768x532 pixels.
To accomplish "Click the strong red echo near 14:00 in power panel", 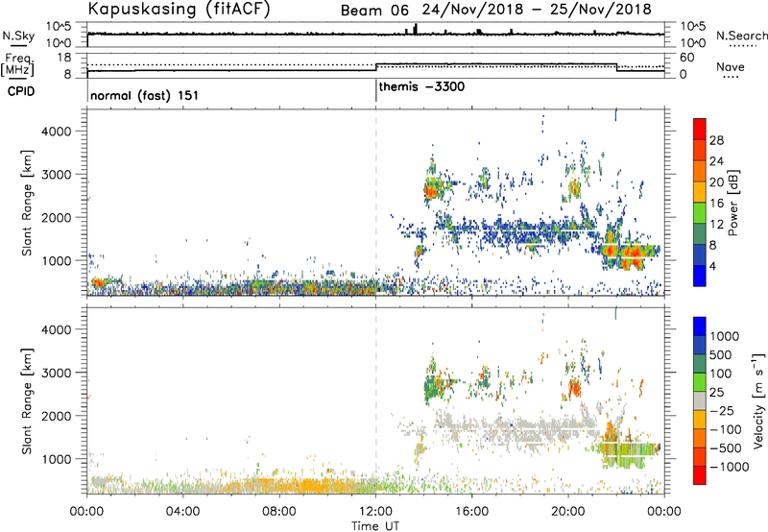I will 431,190.
